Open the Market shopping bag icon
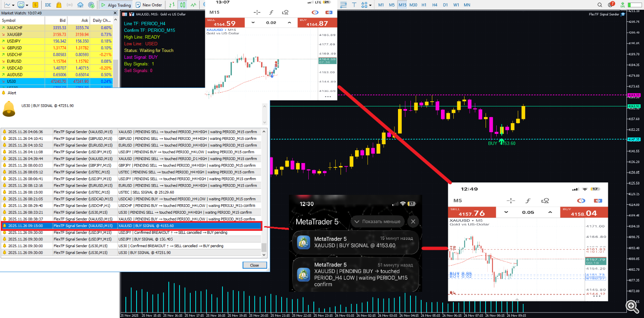Screen dimensions: 644x318 [x=59, y=5]
